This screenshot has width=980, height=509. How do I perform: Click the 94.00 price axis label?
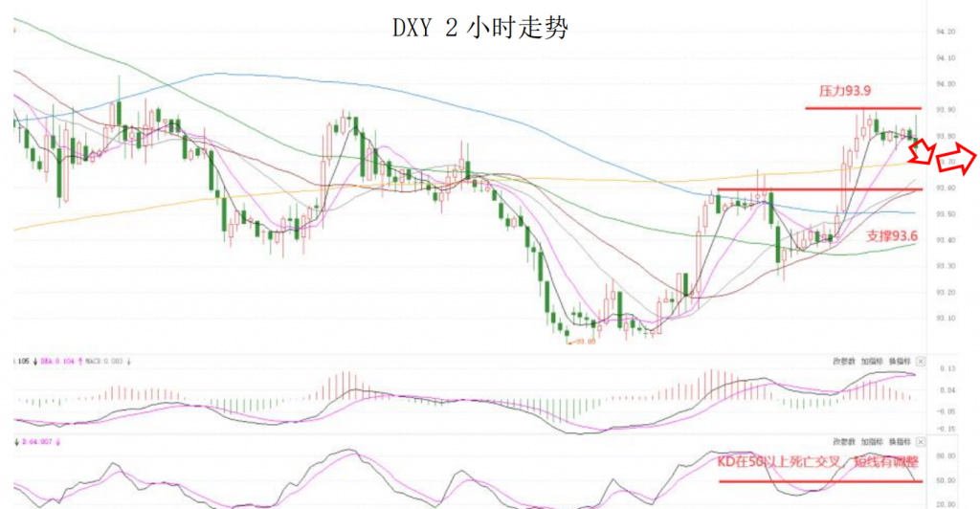pyautogui.click(x=946, y=83)
